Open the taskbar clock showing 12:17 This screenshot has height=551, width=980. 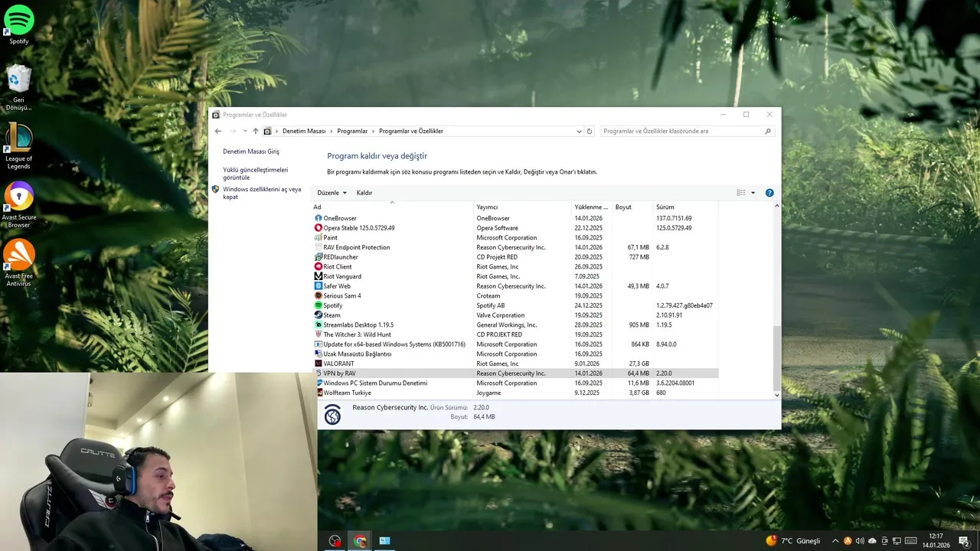tap(936, 541)
